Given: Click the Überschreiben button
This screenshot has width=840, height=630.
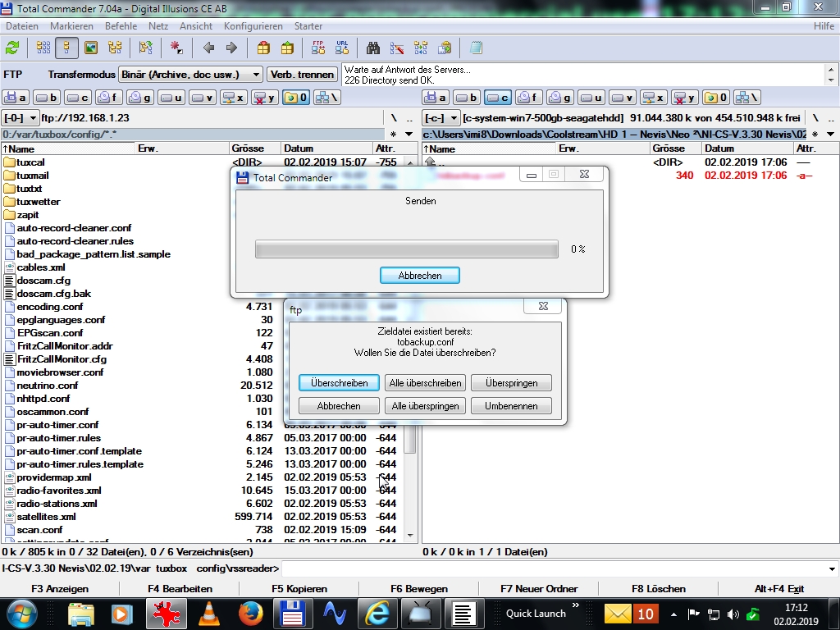Looking at the screenshot, I should pyautogui.click(x=339, y=383).
